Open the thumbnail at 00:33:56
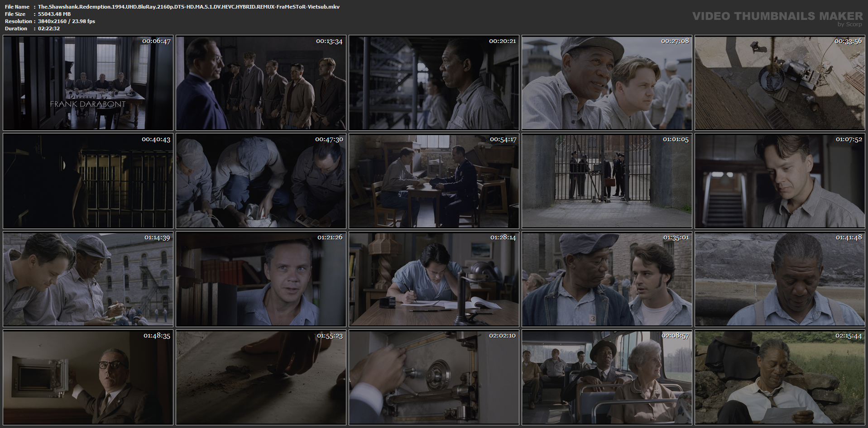Image resolution: width=868 pixels, height=428 pixels. click(x=780, y=83)
